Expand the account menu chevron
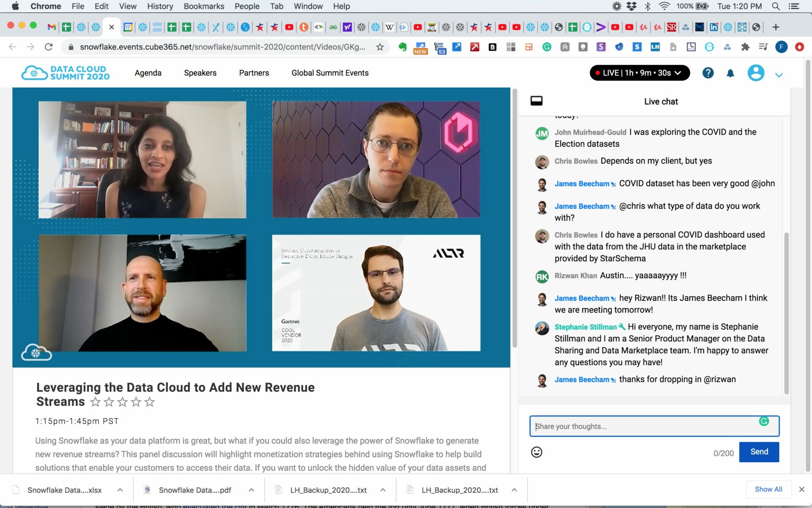This screenshot has width=812, height=508. pos(779,75)
